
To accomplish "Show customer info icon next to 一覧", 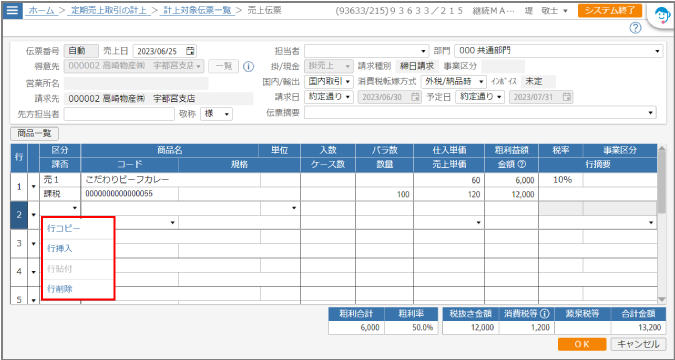I will pos(248,66).
